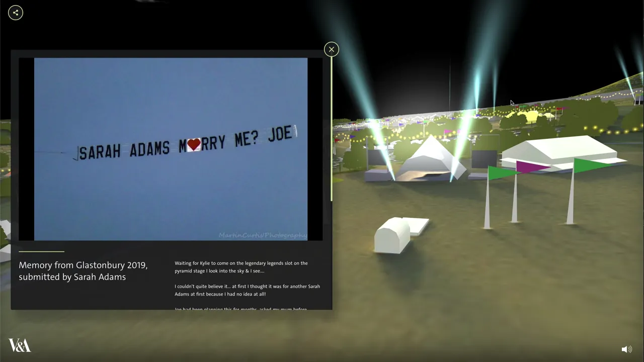644x362 pixels.
Task: Select the yellow glowing tent in the distance
Action: 528,117
